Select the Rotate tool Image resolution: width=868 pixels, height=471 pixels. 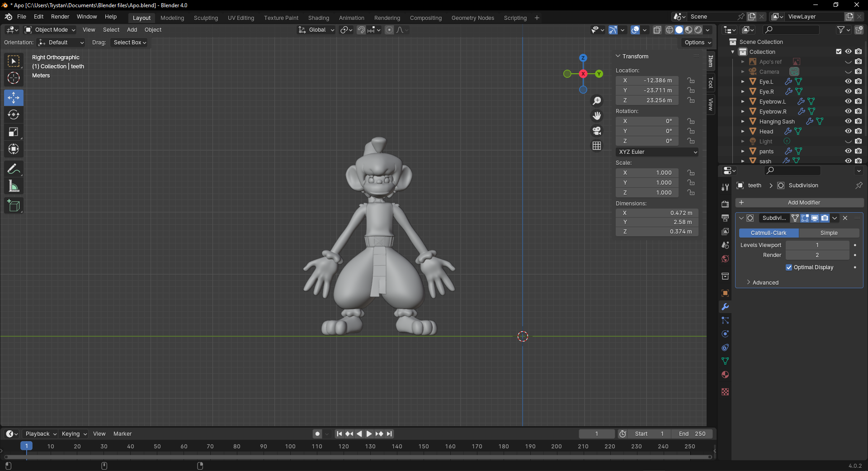coord(14,115)
